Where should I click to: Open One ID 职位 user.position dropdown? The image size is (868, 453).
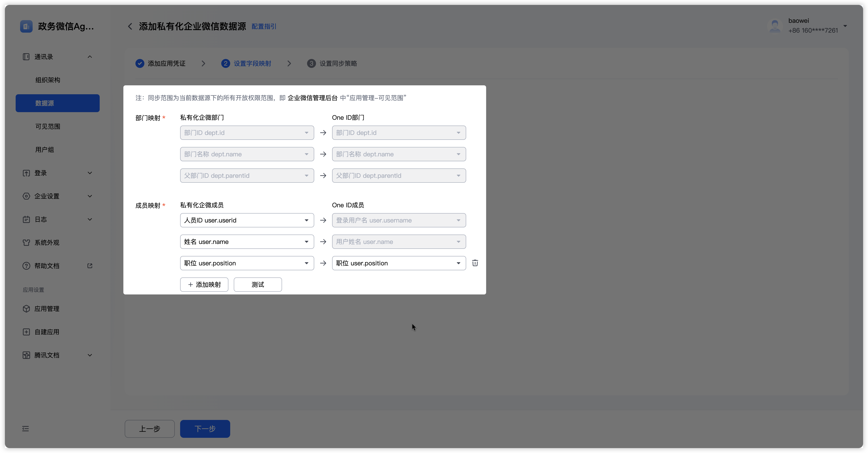(399, 263)
